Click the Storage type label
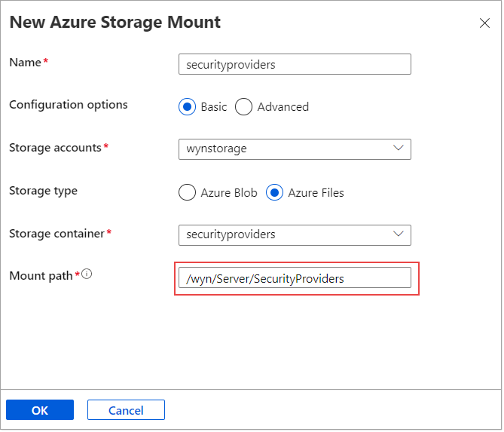The height and width of the screenshot is (432, 504). point(43,191)
